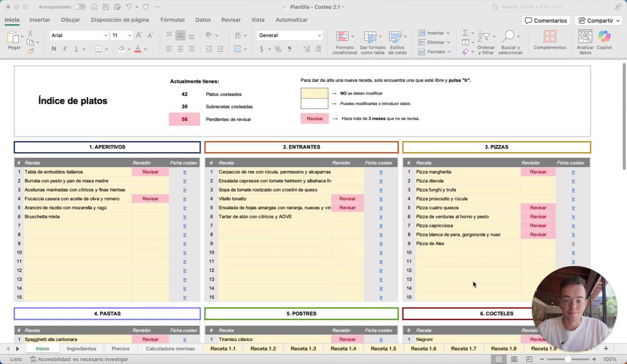Toggle middle vertical alignment

pos(181,35)
